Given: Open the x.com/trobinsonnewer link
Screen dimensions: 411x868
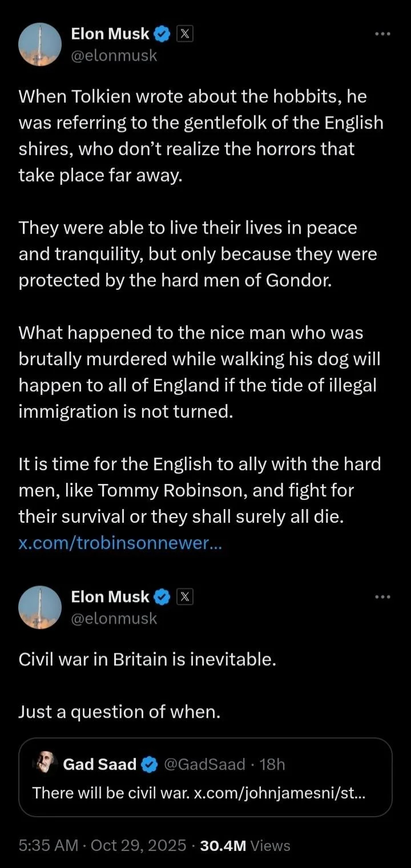Looking at the screenshot, I should [120, 543].
